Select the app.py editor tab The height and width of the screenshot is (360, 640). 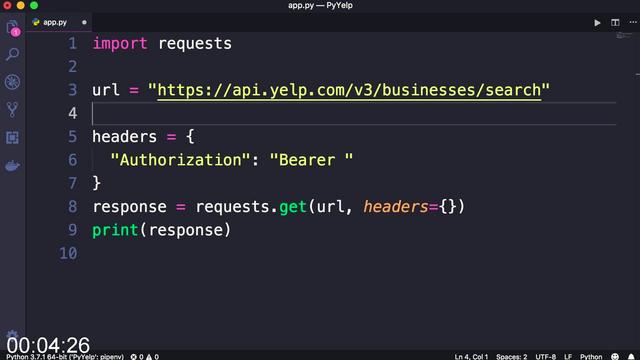click(59, 22)
